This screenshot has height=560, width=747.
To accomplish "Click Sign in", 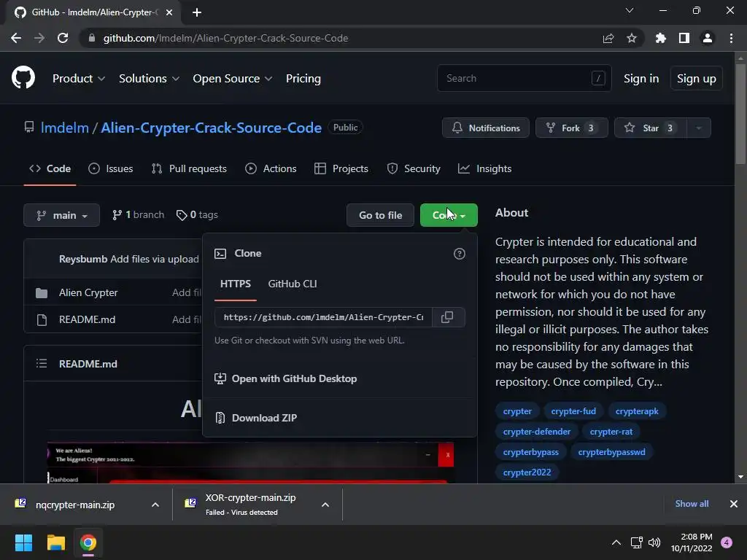I will click(x=641, y=79).
